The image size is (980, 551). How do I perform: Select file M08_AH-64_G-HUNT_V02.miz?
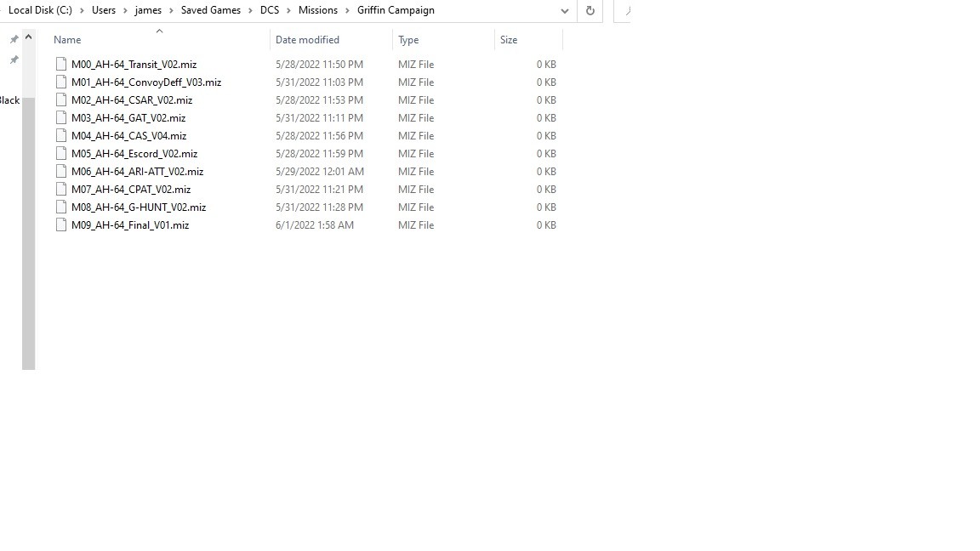click(x=139, y=207)
